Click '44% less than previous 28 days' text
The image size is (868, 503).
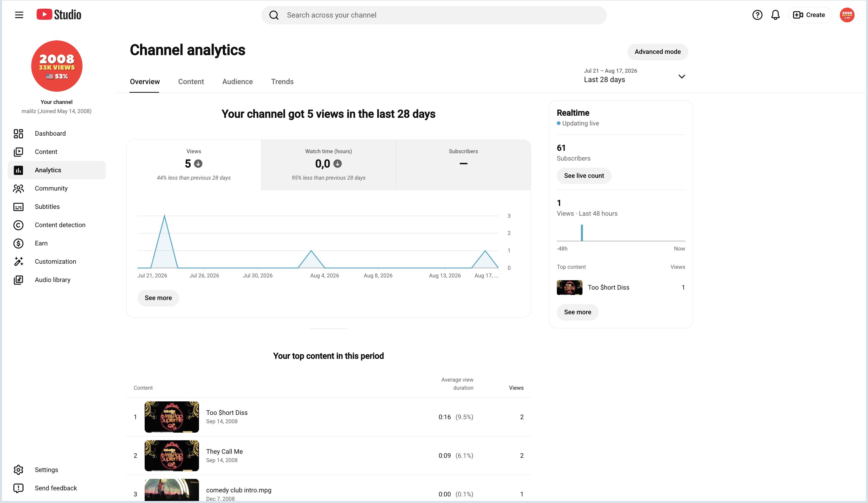click(194, 178)
